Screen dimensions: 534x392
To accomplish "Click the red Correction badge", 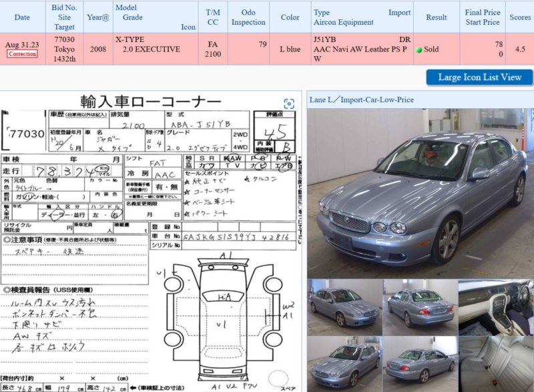I will (22, 54).
